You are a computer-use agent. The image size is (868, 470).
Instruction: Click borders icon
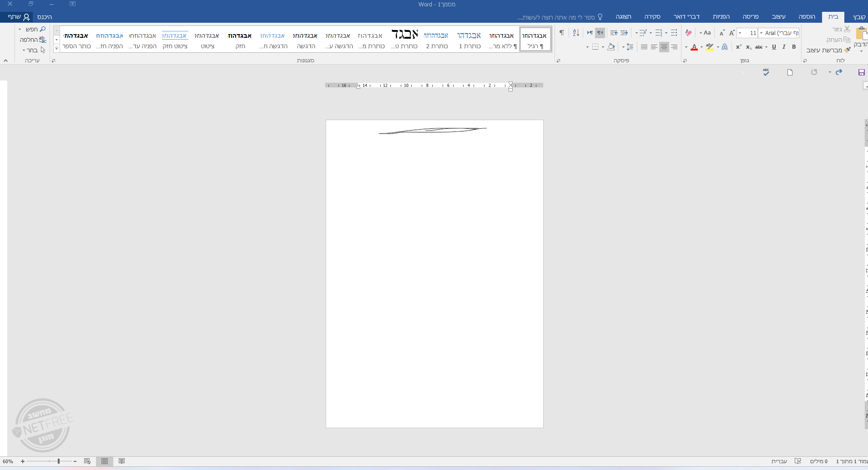click(595, 47)
